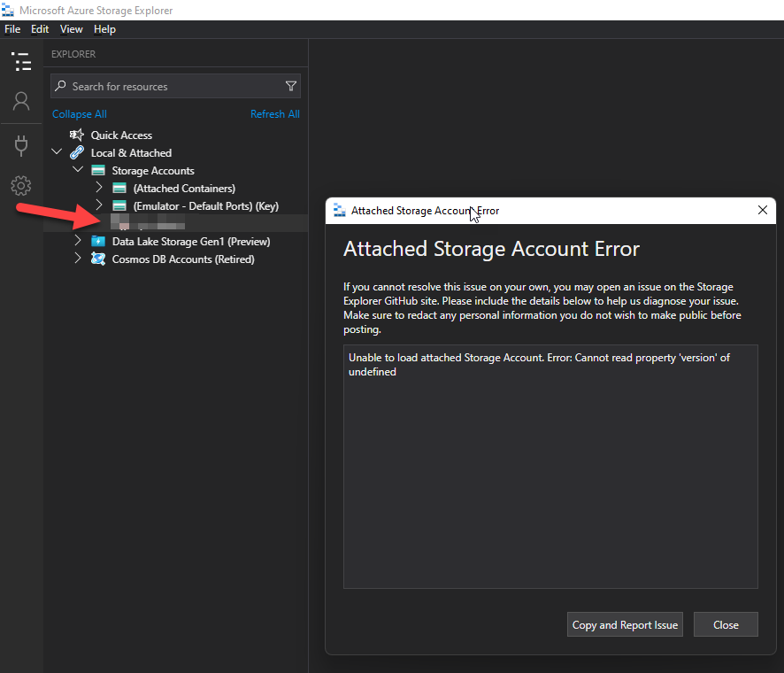The width and height of the screenshot is (784, 673).
Task: Click the Data Lake Storage Gen1 icon
Action: [x=97, y=241]
